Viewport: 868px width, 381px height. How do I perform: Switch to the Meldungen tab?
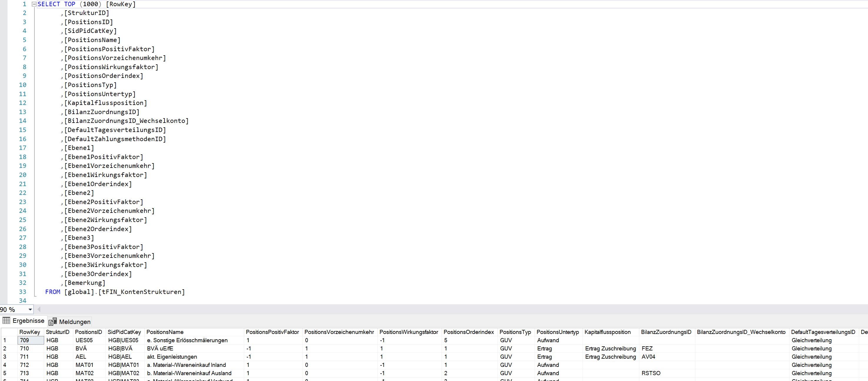(x=74, y=322)
